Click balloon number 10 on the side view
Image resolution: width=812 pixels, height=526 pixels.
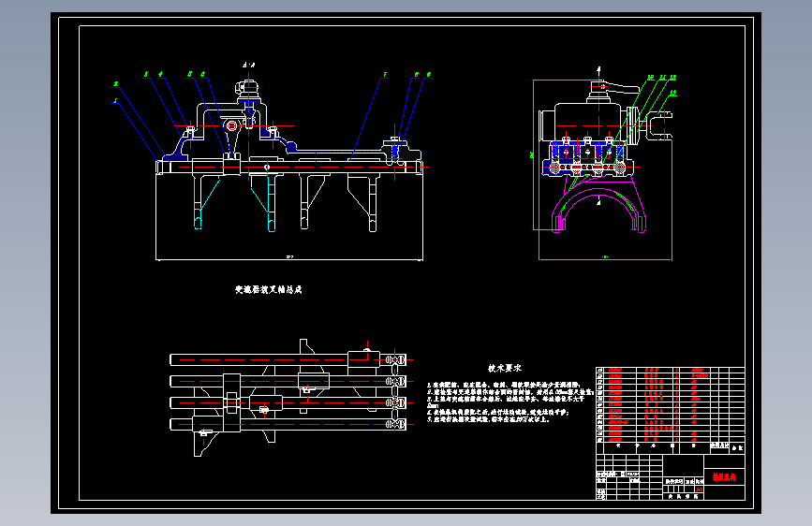(x=650, y=78)
